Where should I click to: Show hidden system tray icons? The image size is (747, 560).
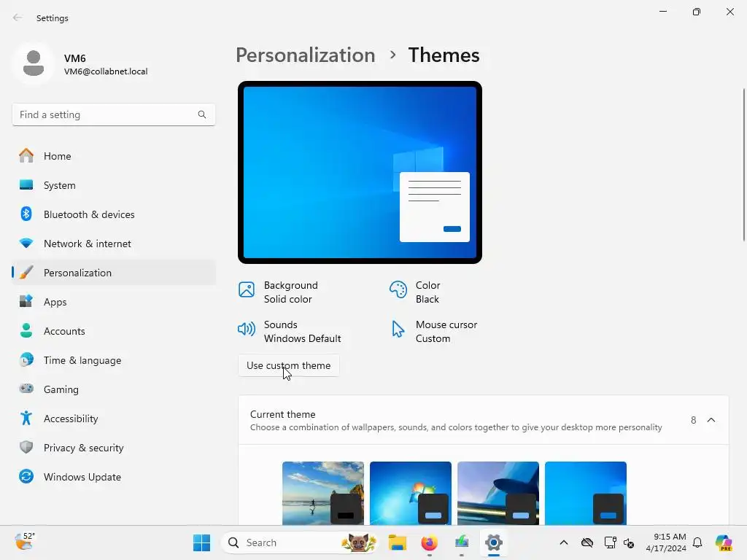pyautogui.click(x=564, y=542)
